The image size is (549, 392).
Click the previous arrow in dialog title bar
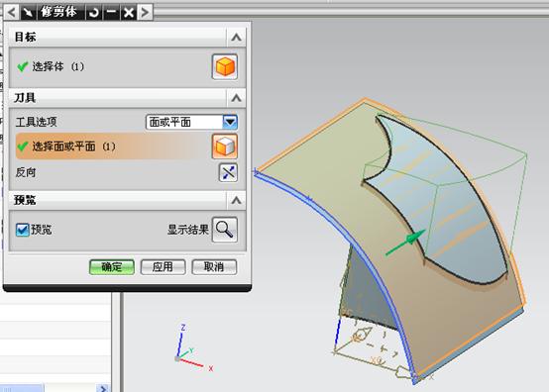[x=11, y=12]
